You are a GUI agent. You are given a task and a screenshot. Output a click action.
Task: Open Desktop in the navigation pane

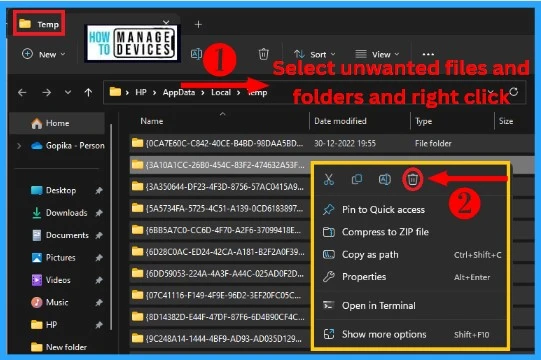[x=60, y=191]
